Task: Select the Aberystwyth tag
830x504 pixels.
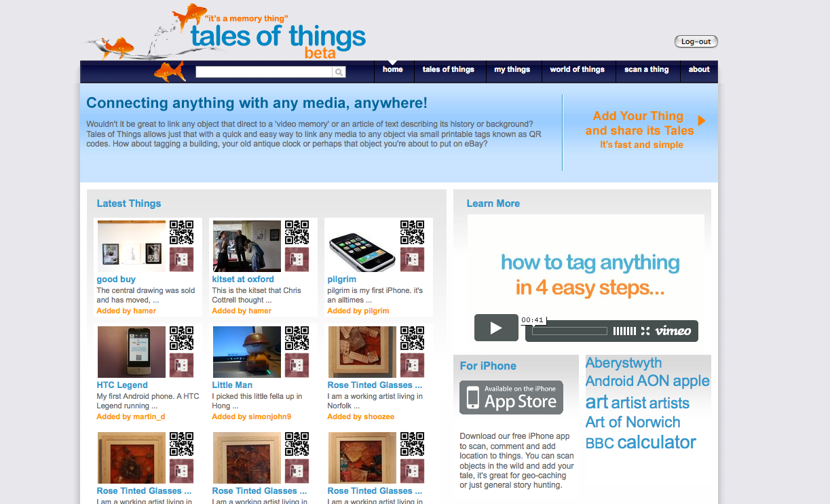Action: [x=624, y=363]
